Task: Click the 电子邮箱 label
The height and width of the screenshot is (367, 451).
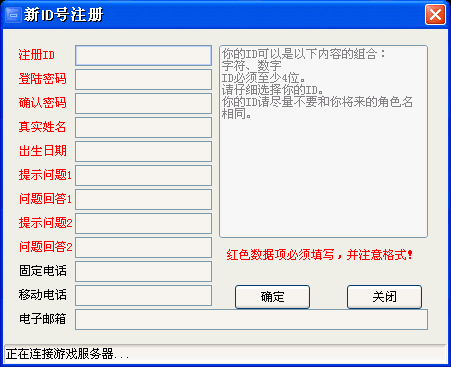Action: (42, 319)
